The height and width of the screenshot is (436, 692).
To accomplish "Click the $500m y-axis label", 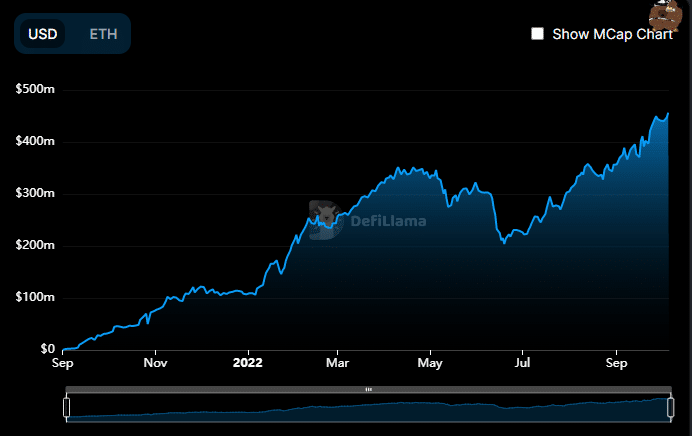I will [35, 89].
